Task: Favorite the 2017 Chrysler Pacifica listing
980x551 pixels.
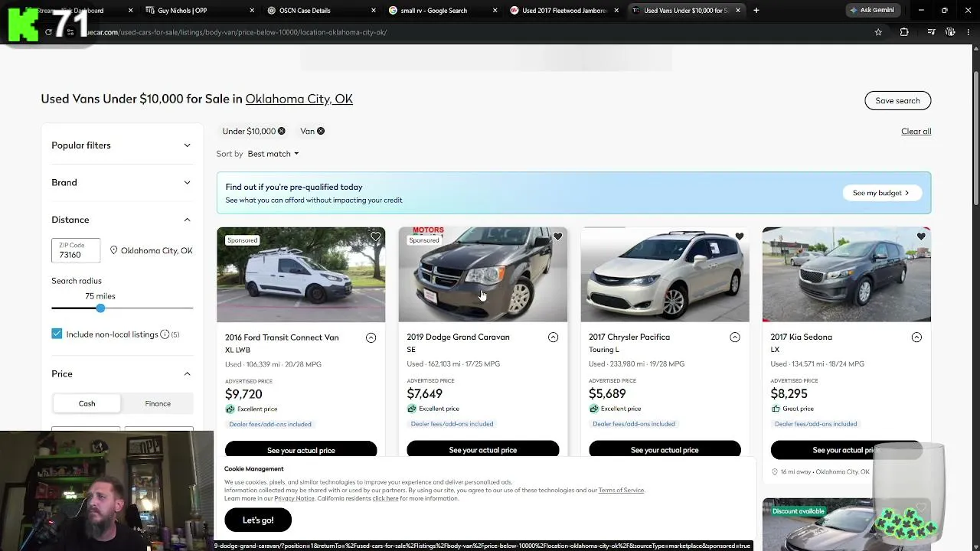Action: coord(739,236)
